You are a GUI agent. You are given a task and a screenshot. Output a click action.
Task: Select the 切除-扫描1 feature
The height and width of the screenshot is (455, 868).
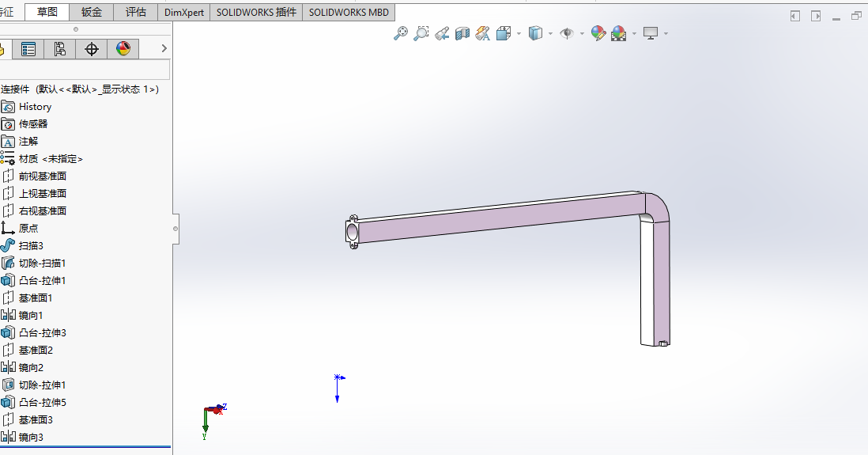[x=42, y=264]
